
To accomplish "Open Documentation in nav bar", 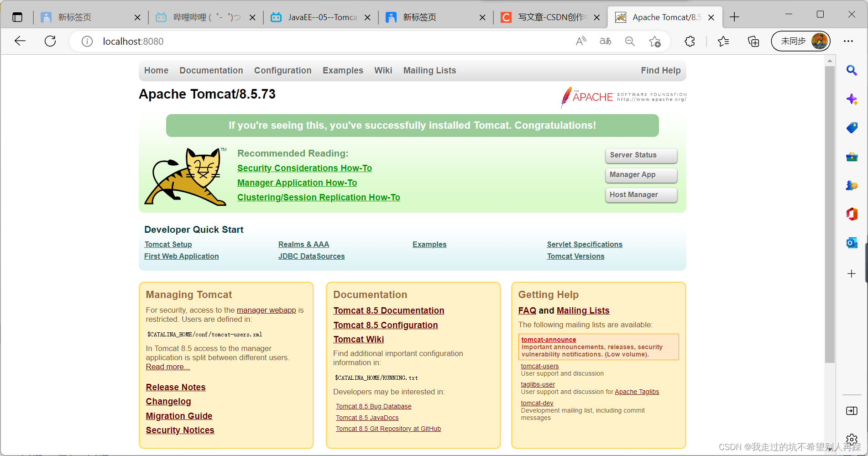I will (x=211, y=70).
